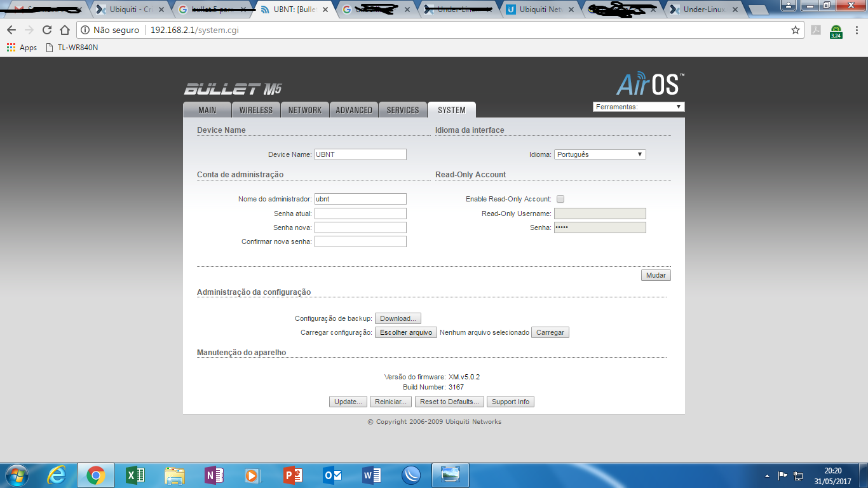Open the SERVICES tab

point(403,110)
